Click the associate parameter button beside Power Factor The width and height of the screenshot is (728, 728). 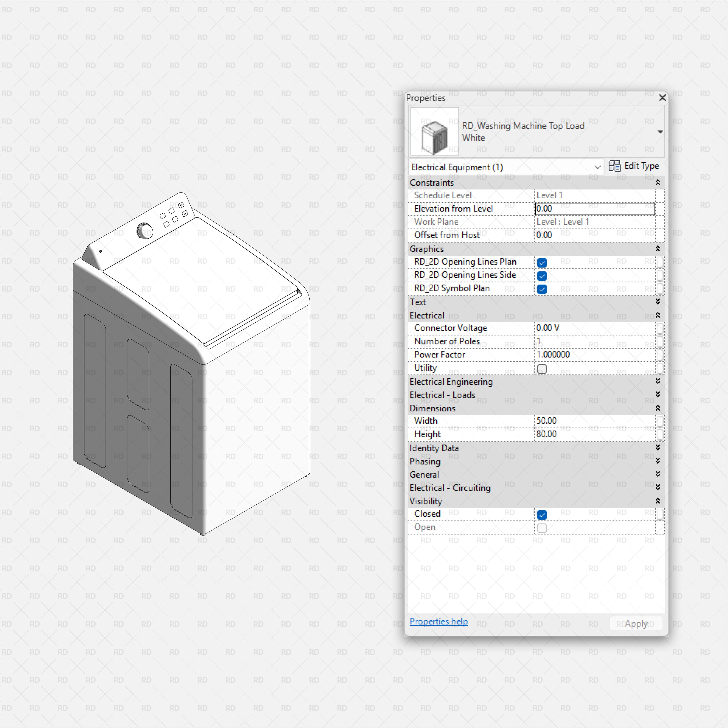(x=661, y=355)
